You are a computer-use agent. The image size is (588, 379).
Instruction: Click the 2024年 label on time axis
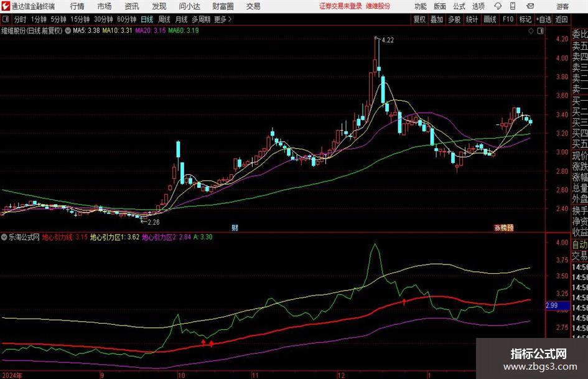(12, 375)
